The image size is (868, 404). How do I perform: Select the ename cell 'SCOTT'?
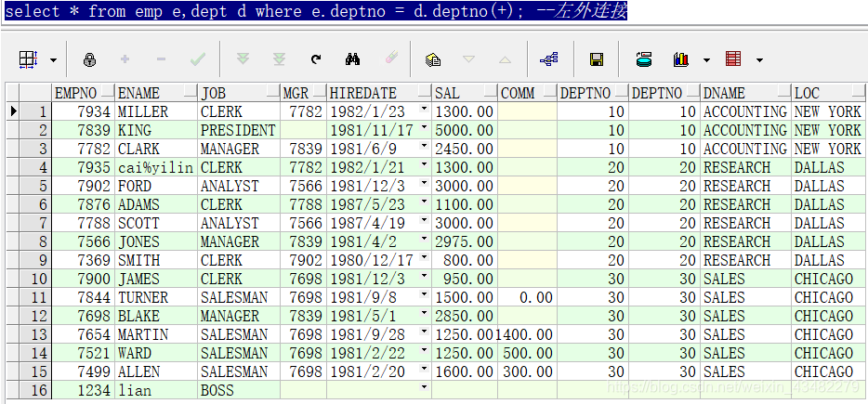(x=157, y=223)
